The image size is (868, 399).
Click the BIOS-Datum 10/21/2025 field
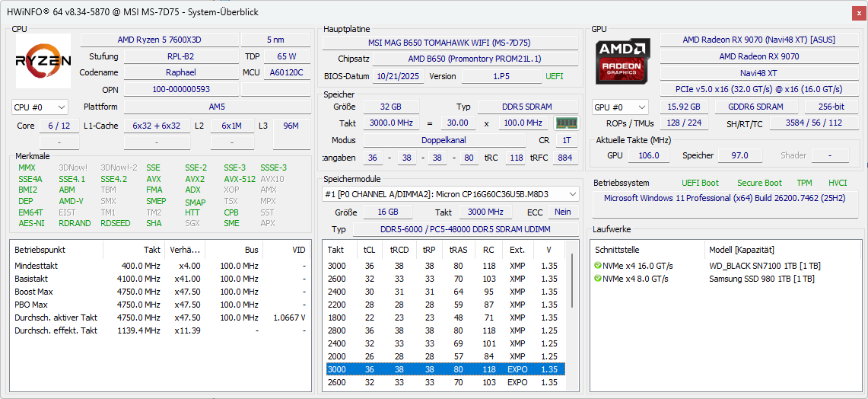coord(398,76)
